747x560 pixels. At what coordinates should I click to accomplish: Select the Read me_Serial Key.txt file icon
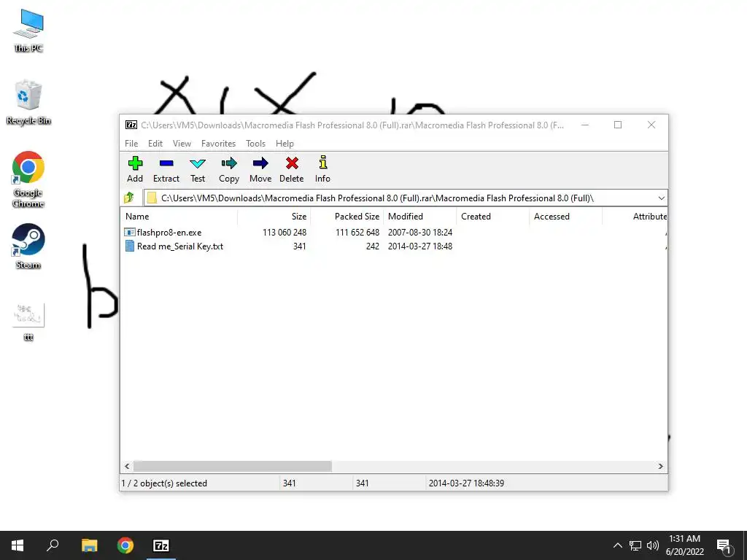coord(130,246)
